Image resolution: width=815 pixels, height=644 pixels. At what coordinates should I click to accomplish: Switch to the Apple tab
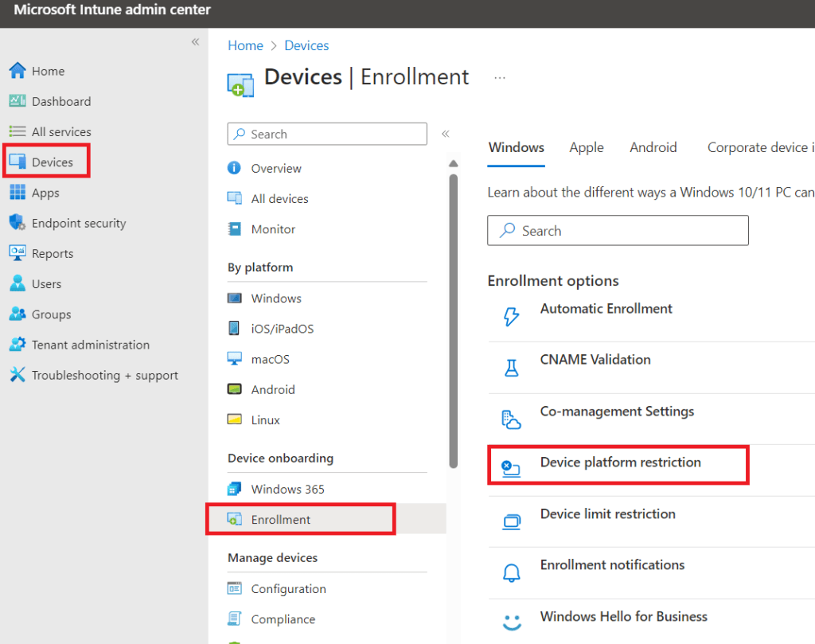[587, 147]
